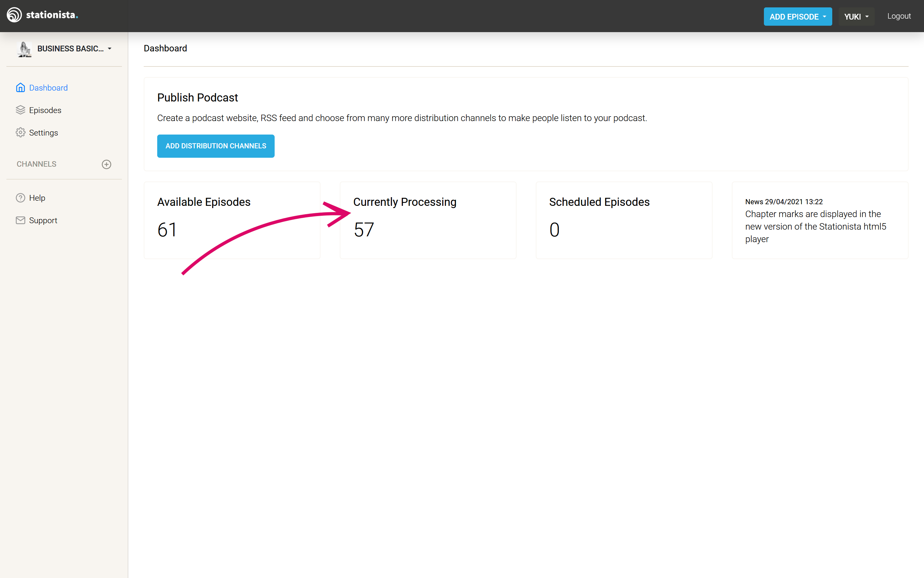Click the Dashboard page title

(165, 48)
